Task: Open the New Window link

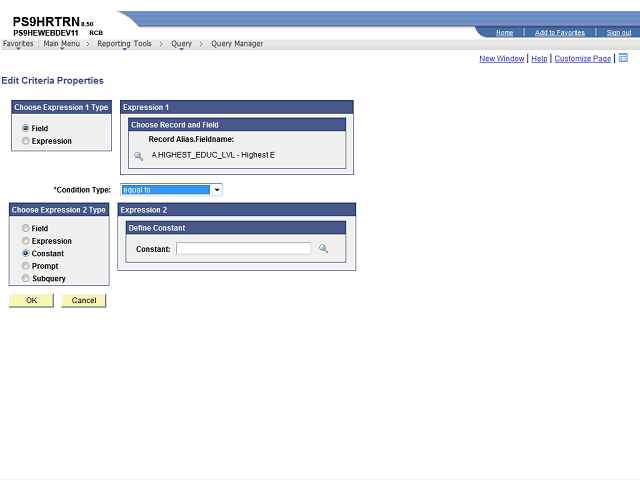Action: coord(502,59)
